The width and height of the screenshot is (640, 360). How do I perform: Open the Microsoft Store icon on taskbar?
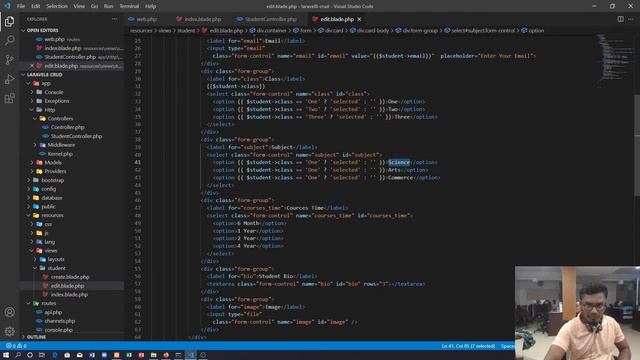pyautogui.click(x=67, y=355)
